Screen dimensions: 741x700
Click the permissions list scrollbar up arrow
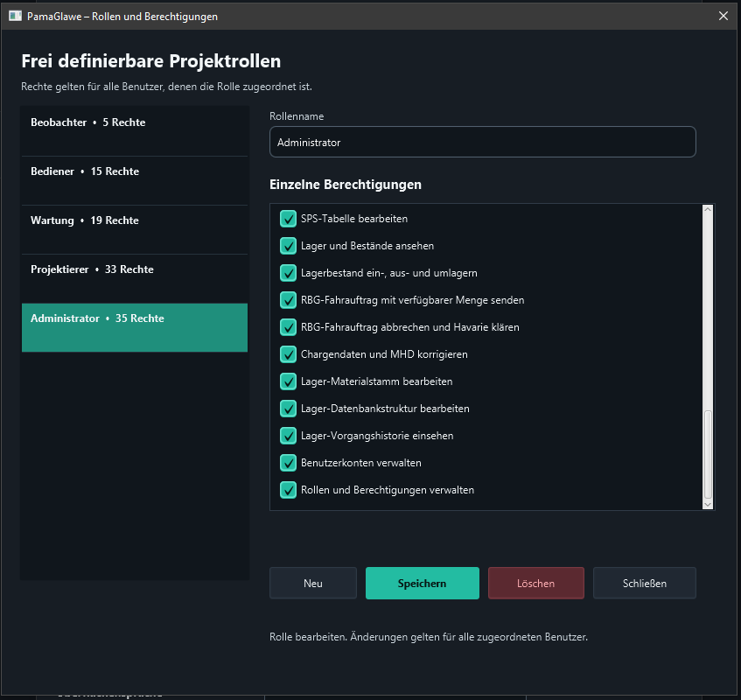point(708,209)
